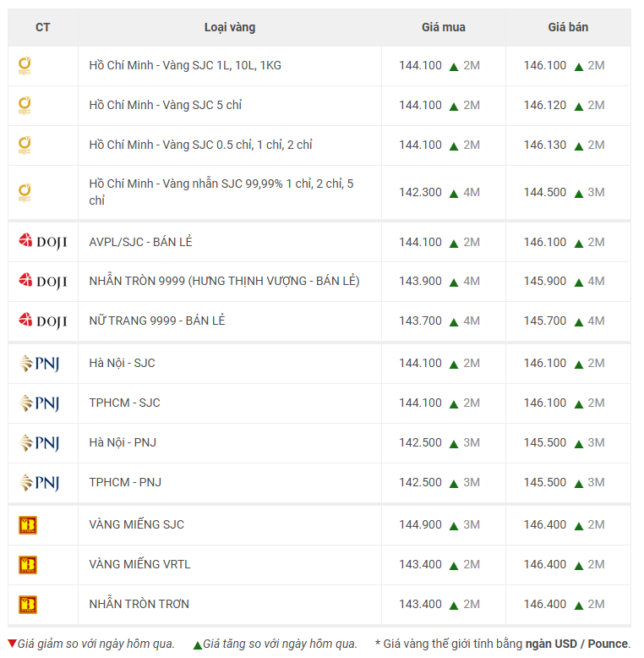Click the Giá bán column header
644x658 pixels.
[x=567, y=27]
